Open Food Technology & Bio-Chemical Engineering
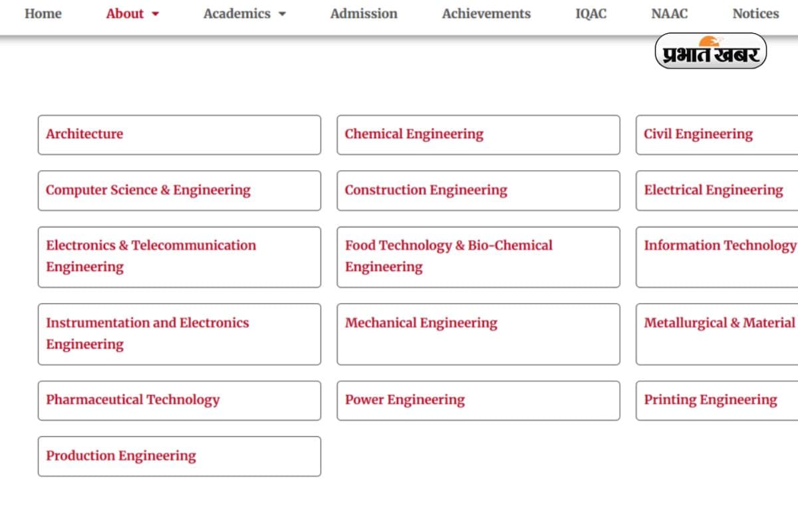This screenshot has height=532, width=798. tap(448, 257)
